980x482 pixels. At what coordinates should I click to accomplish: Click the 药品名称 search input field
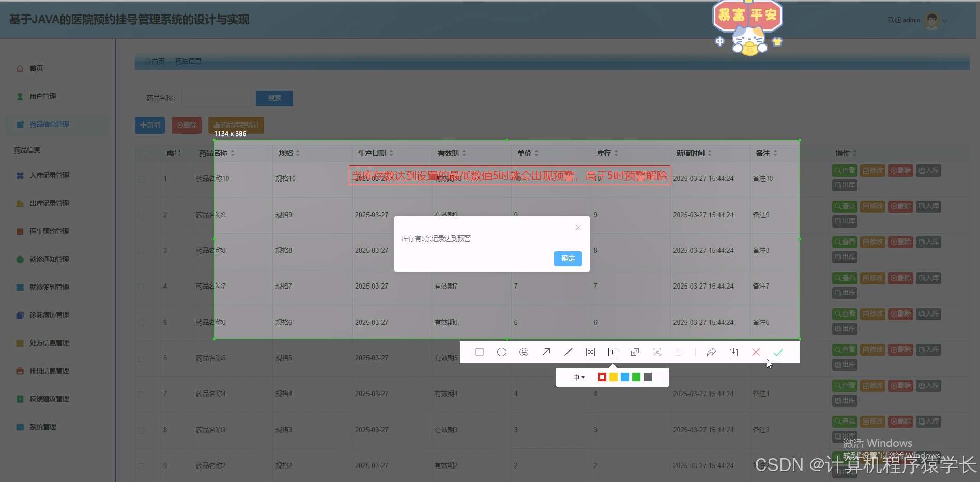pyautogui.click(x=216, y=98)
